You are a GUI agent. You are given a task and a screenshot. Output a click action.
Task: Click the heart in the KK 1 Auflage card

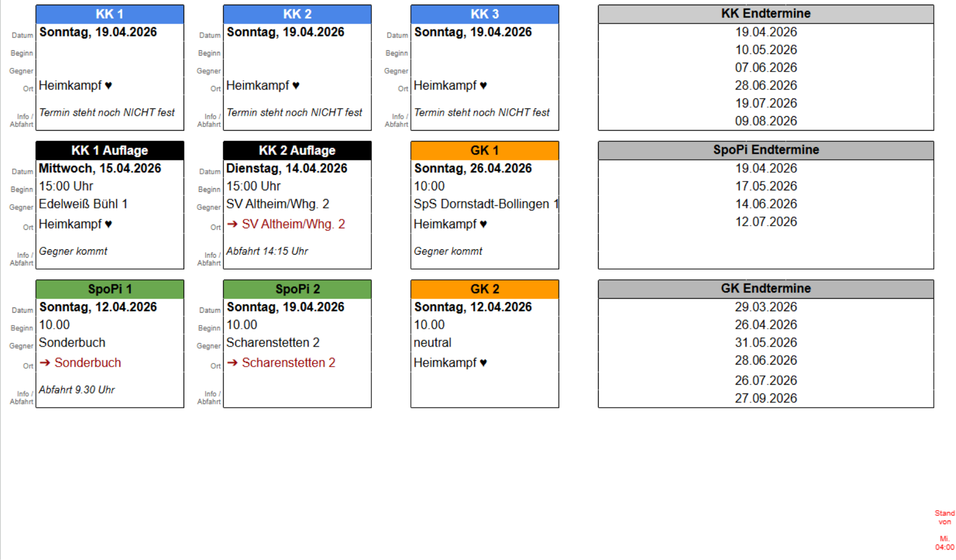point(108,224)
